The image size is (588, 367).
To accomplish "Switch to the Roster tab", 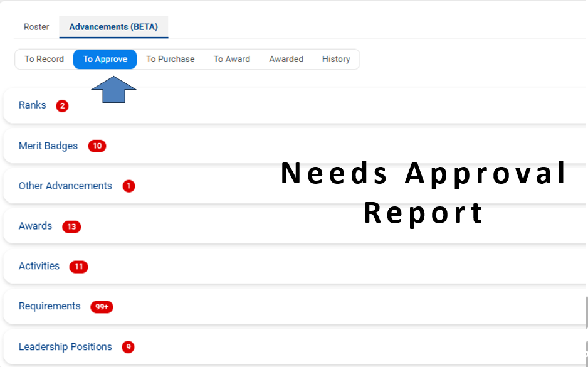I will pos(36,27).
